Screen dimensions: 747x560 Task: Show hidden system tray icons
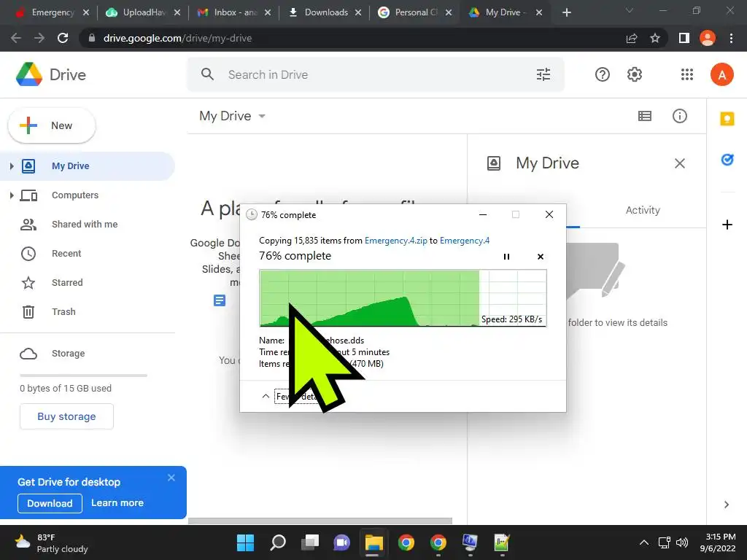pos(643,542)
